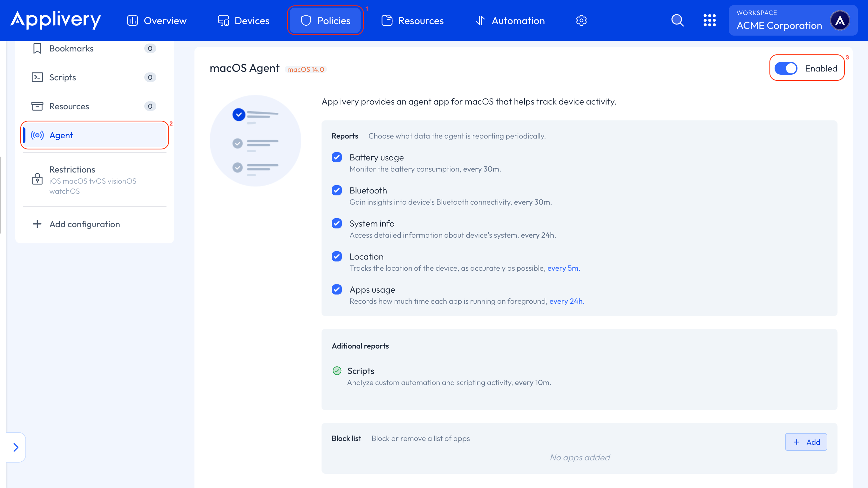Disable the Apps usage checkbox
The image size is (868, 488).
click(x=336, y=289)
